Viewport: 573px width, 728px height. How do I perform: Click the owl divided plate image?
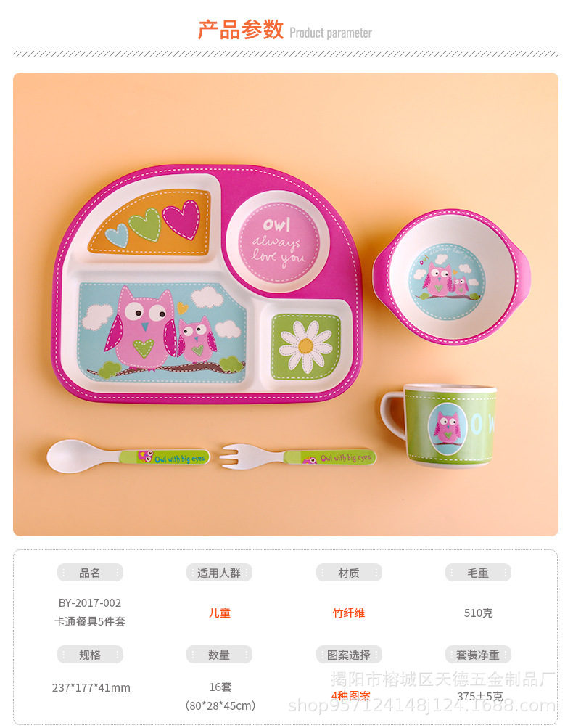point(207,283)
